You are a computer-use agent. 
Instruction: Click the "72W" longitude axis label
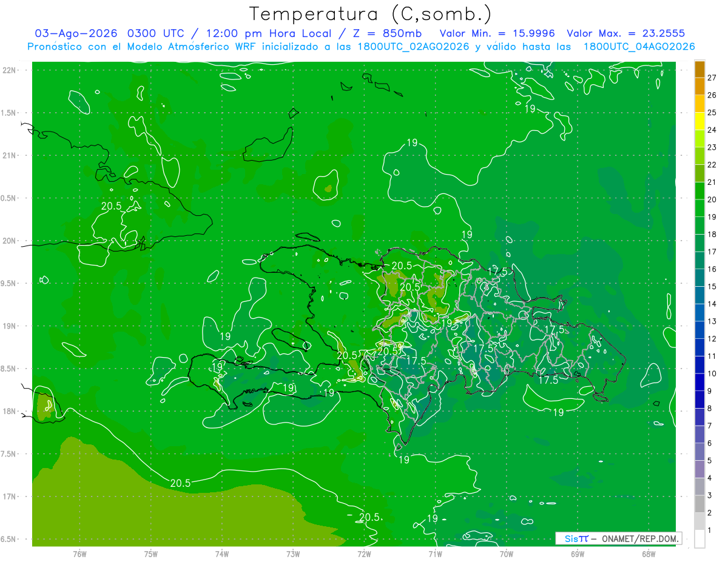coord(363,554)
